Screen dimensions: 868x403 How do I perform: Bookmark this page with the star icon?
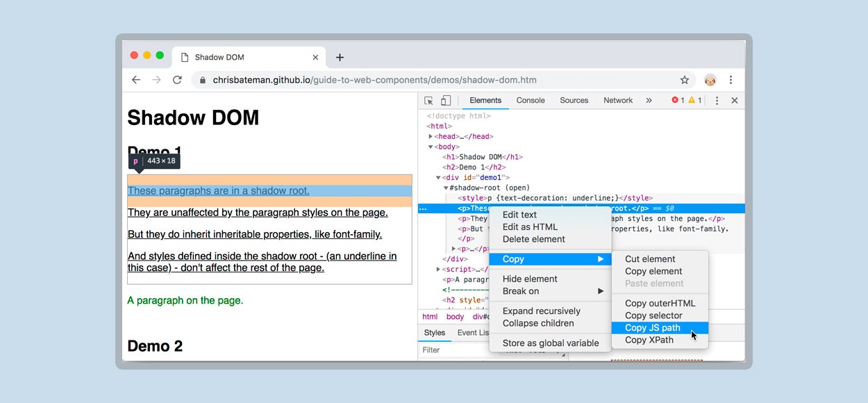click(685, 80)
